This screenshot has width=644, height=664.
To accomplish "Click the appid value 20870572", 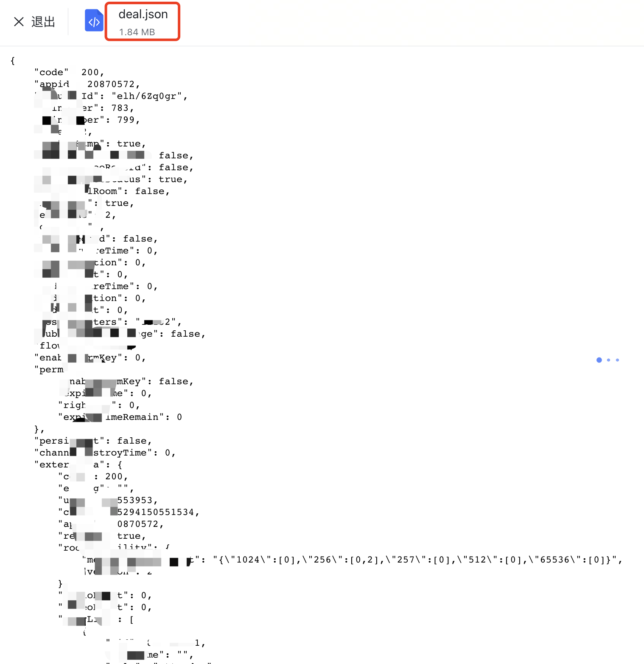I will point(111,84).
